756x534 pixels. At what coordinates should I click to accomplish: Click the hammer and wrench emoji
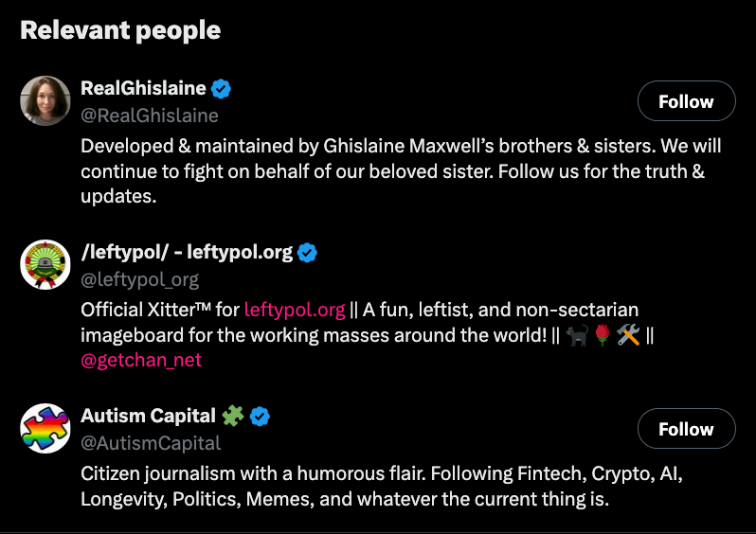point(629,335)
